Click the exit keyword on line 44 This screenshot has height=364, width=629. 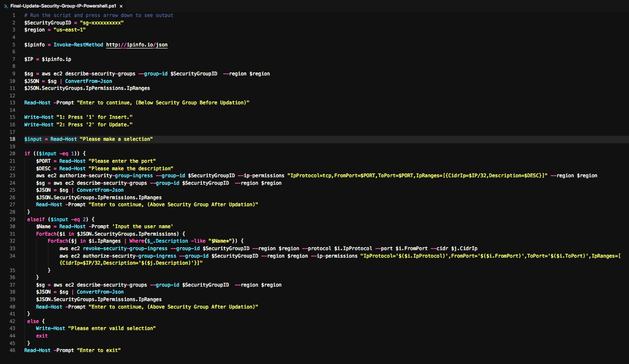click(41, 336)
